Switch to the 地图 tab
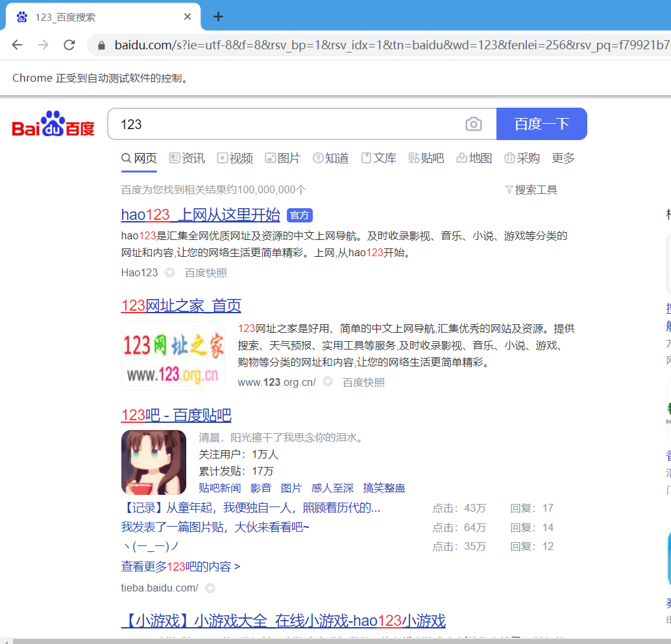The image size is (671, 644). (x=474, y=158)
